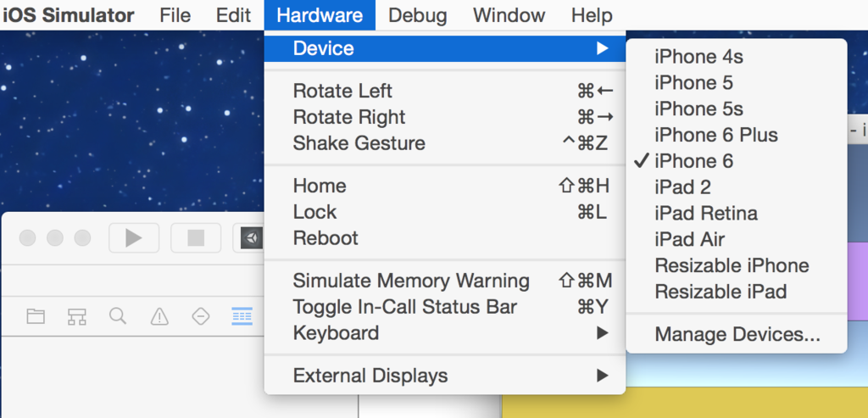Open the Test navigator diamond icon

coord(200,317)
